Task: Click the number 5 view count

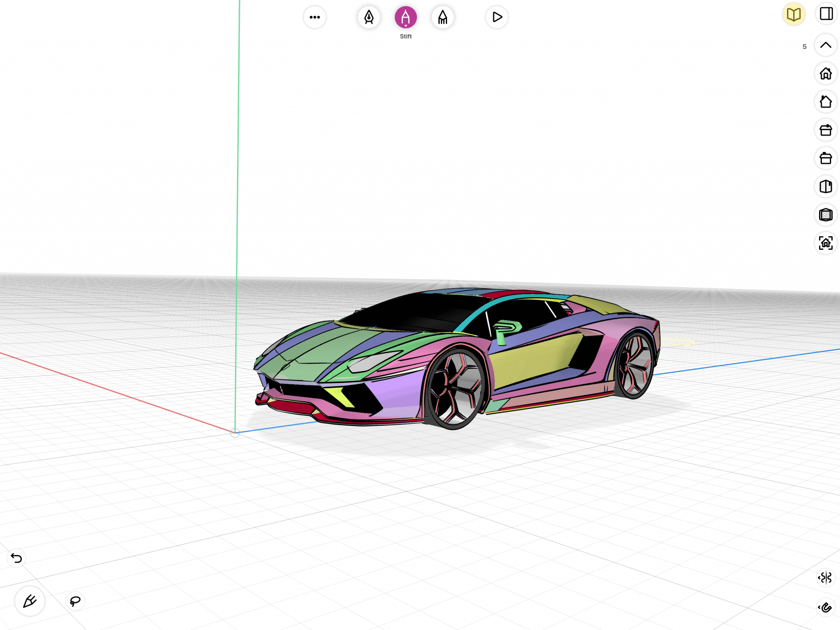Action: tap(804, 46)
